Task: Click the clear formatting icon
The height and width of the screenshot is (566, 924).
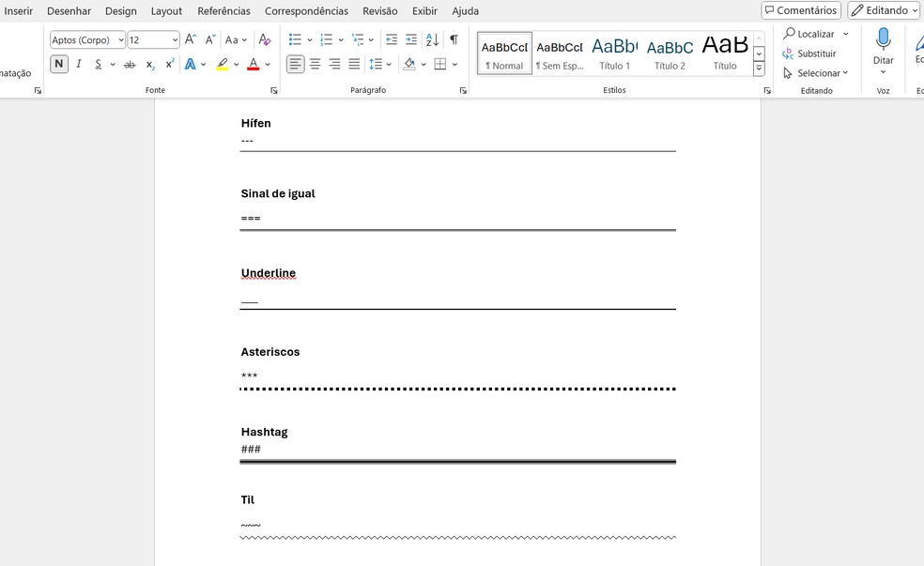Action: 265,39
